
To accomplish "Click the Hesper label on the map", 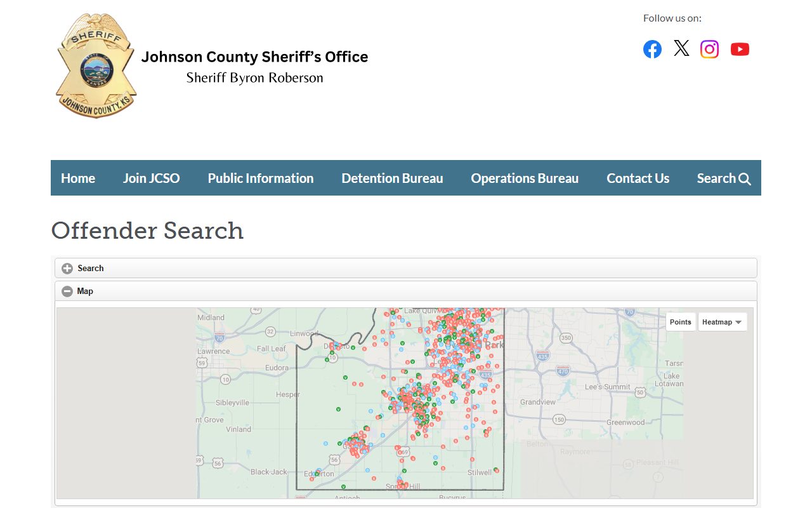I will [x=288, y=394].
